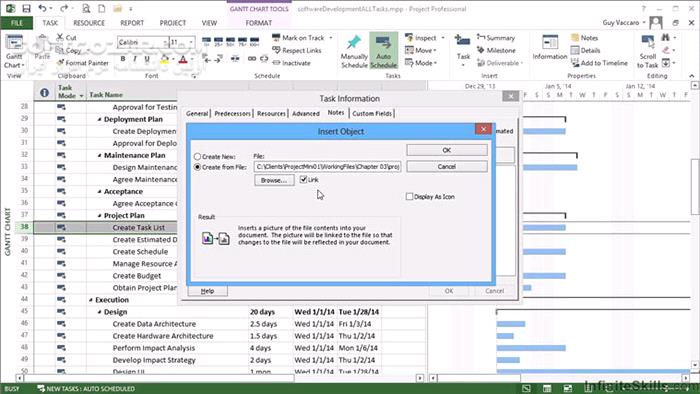
Task: Open the Gantt Chart view button
Action: [14, 52]
